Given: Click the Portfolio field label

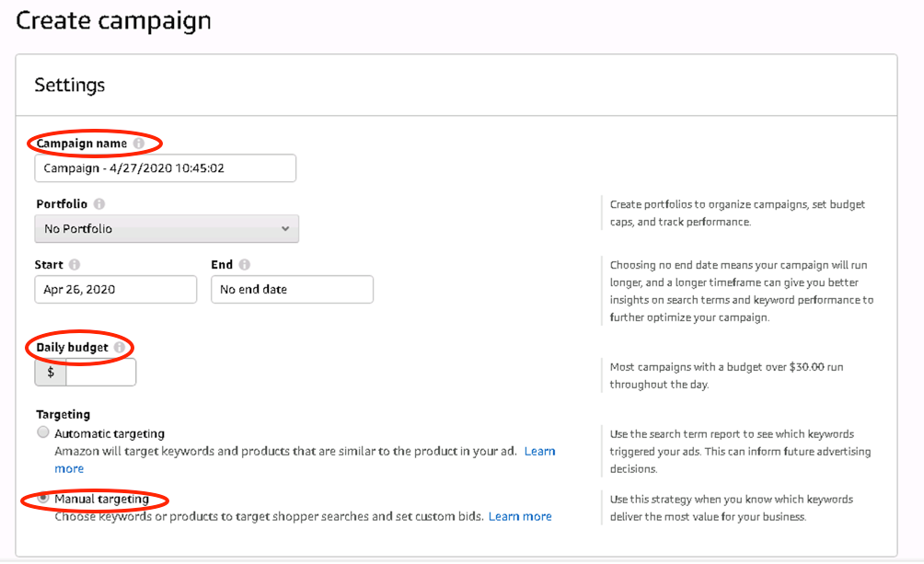Looking at the screenshot, I should coord(62,204).
